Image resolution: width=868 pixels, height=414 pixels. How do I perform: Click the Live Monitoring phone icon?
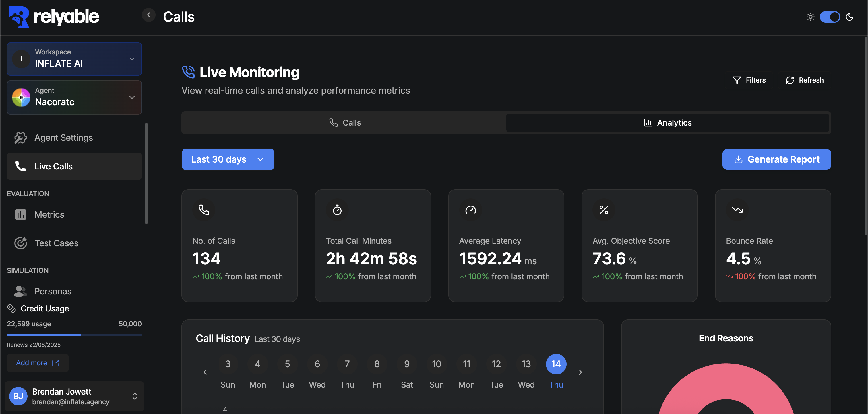[x=188, y=72]
